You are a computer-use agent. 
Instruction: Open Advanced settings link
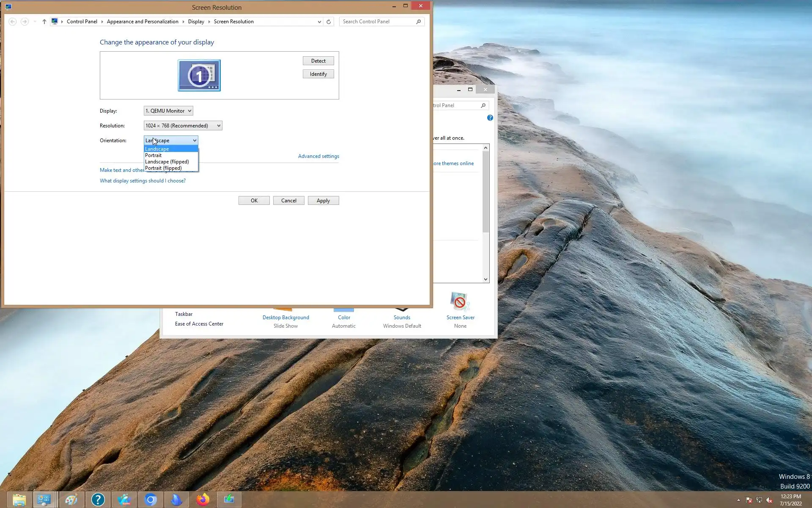[x=318, y=156]
